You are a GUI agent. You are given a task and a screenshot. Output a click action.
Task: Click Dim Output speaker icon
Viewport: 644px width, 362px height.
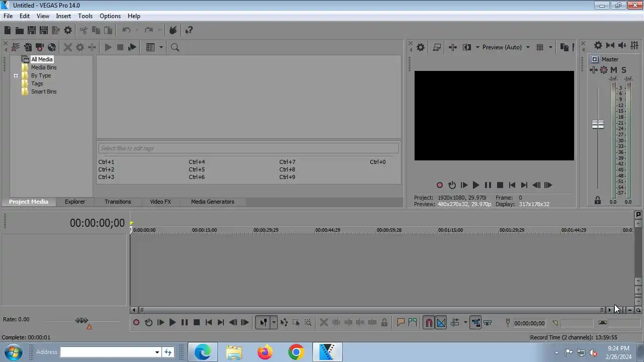coord(622,45)
